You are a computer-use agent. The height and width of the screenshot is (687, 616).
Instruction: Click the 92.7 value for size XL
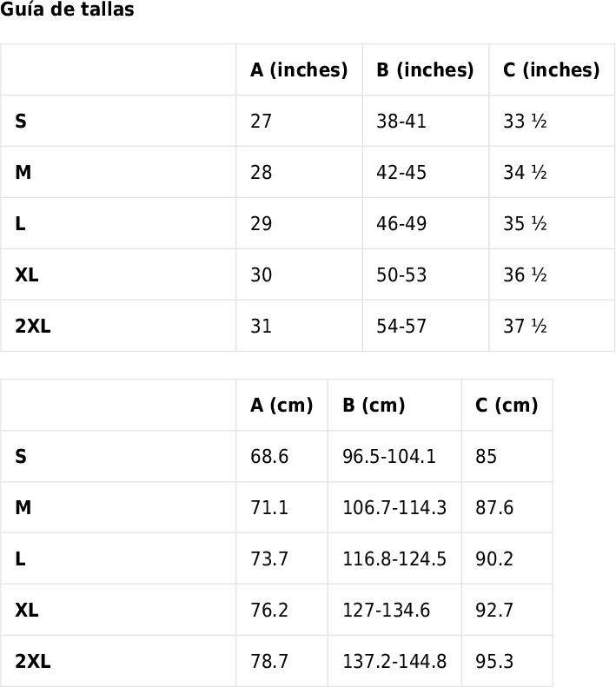coord(494,611)
